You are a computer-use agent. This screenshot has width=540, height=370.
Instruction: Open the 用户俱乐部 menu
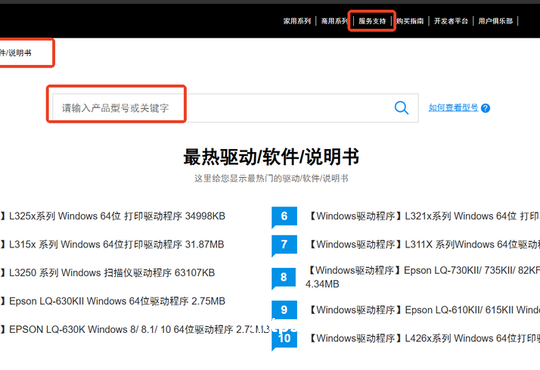tap(495, 21)
